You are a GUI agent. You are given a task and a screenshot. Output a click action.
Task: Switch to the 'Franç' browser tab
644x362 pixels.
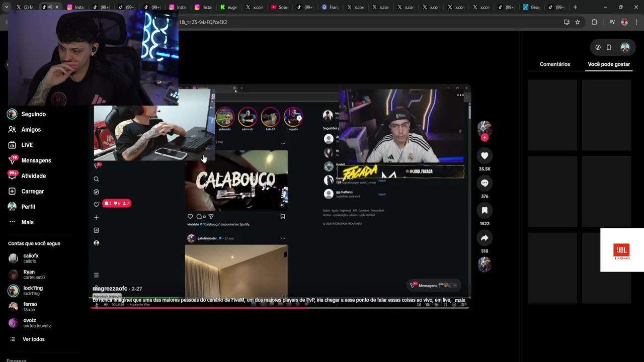[331, 7]
